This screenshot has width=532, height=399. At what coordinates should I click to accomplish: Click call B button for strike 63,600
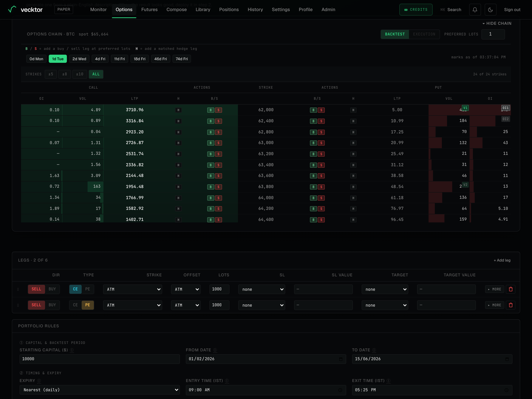pyautogui.click(x=211, y=176)
